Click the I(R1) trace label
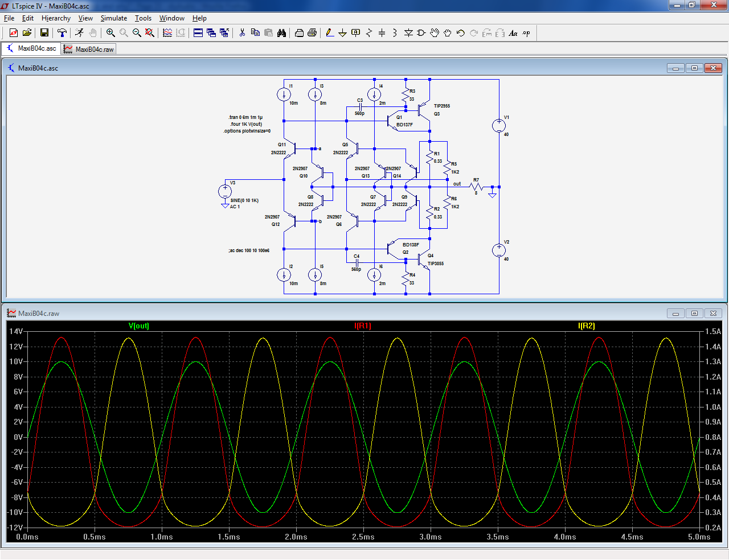729x560 pixels. (x=363, y=326)
